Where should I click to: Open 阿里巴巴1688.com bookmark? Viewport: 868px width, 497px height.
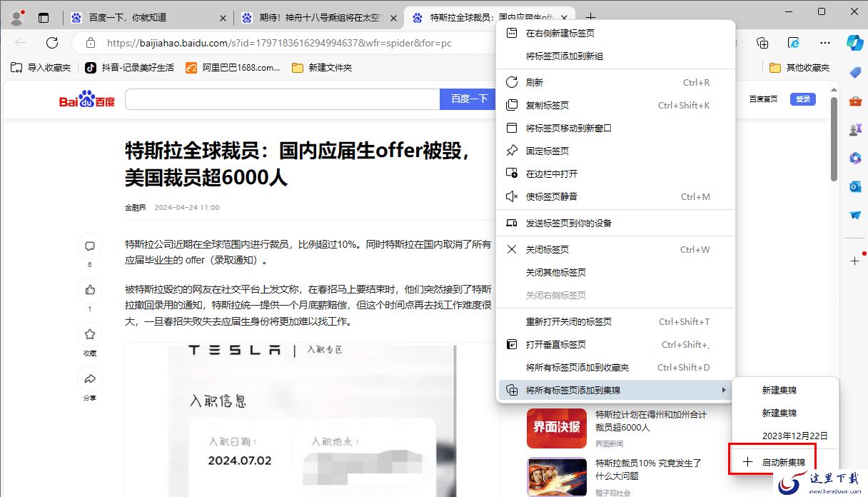pyautogui.click(x=233, y=68)
